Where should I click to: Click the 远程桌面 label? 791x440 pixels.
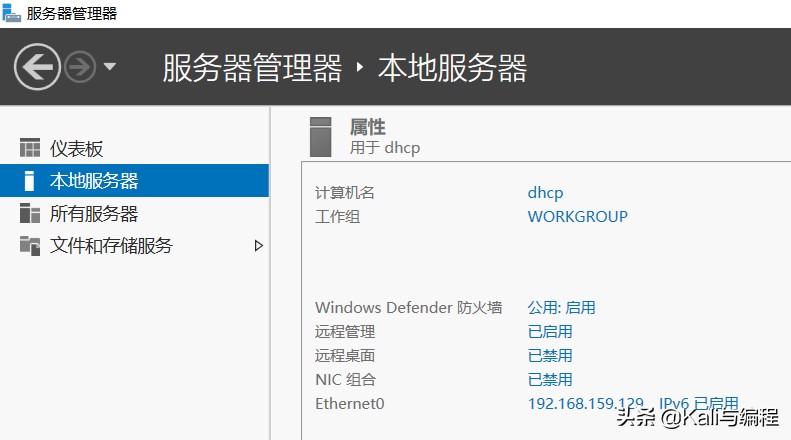point(345,356)
